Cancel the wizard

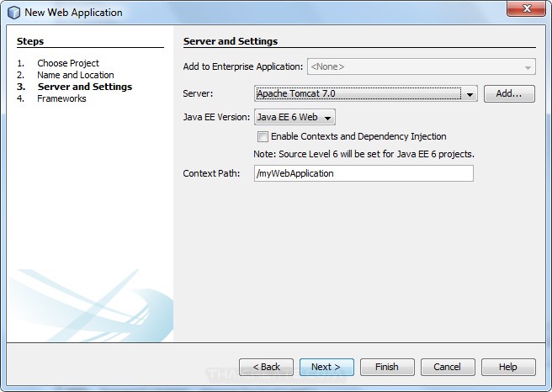(x=447, y=367)
